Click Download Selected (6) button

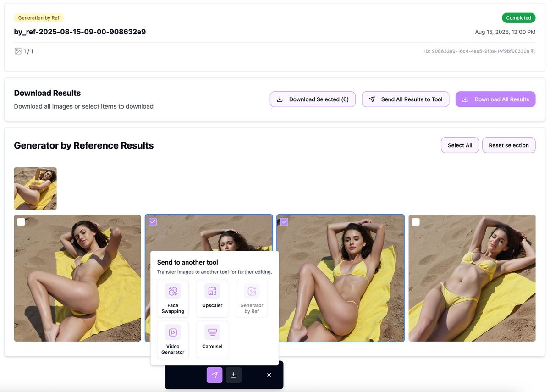point(313,99)
